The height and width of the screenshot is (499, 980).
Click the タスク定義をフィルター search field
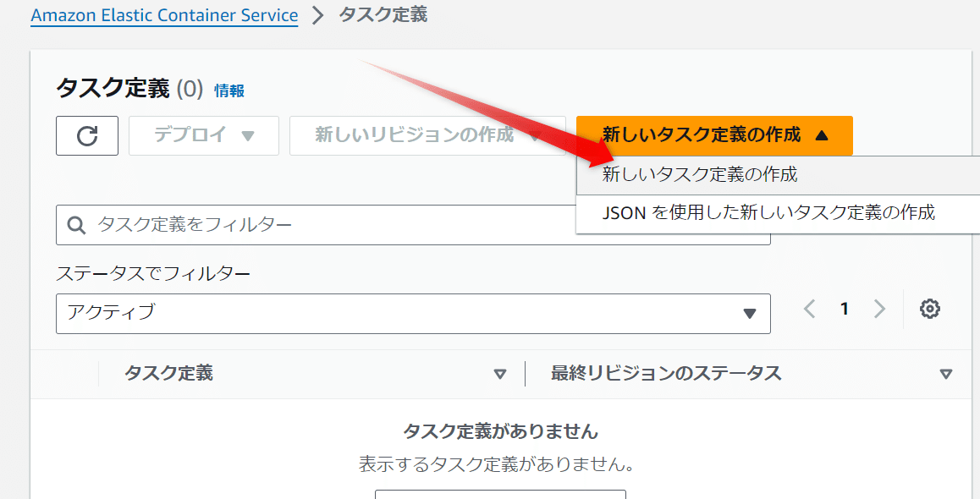pyautogui.click(x=413, y=225)
